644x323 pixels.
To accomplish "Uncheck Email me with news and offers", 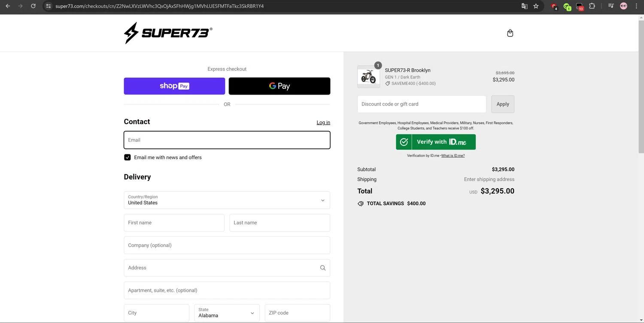I will tap(128, 157).
